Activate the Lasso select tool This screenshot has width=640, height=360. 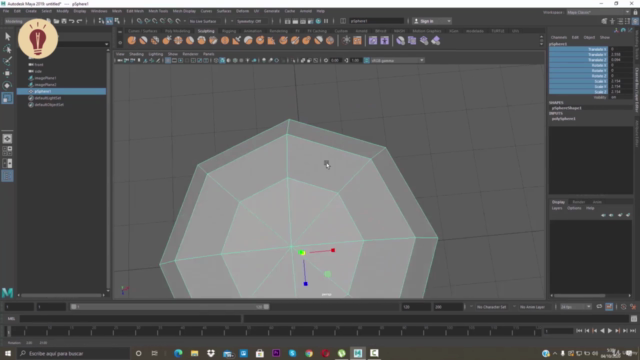pyautogui.click(x=7, y=49)
